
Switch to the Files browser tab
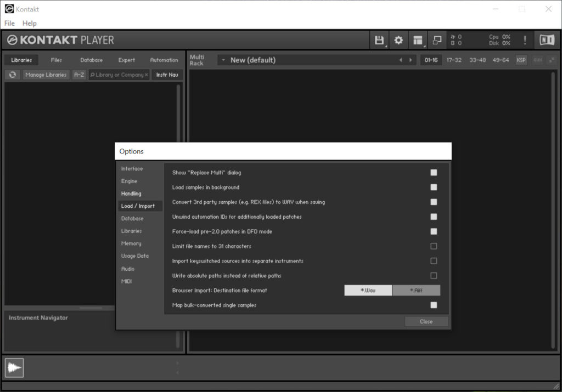tap(57, 60)
